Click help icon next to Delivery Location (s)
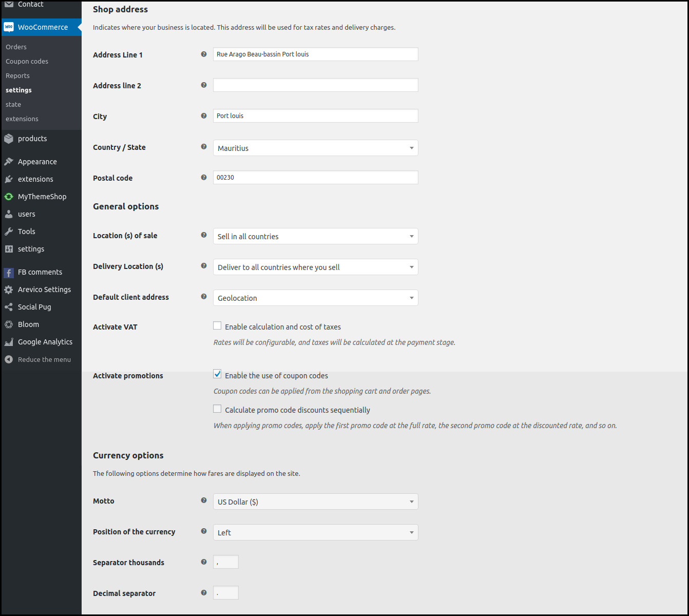This screenshot has height=616, width=689. [x=204, y=265]
